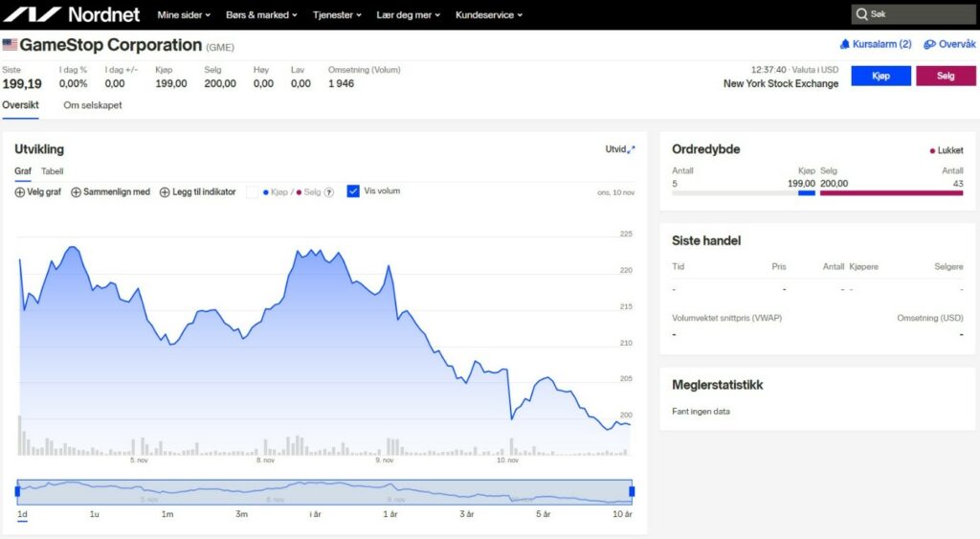Click the Nordnet logo

[x=72, y=14]
